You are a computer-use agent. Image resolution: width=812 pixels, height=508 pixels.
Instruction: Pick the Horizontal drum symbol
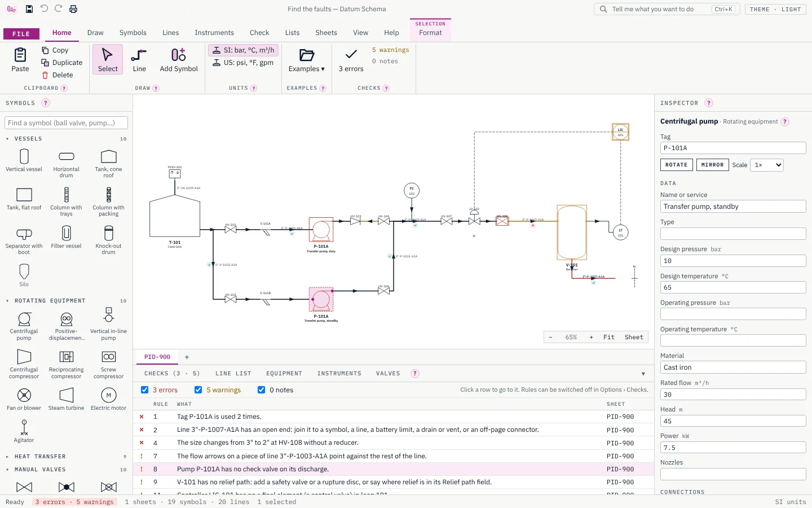pyautogui.click(x=67, y=163)
